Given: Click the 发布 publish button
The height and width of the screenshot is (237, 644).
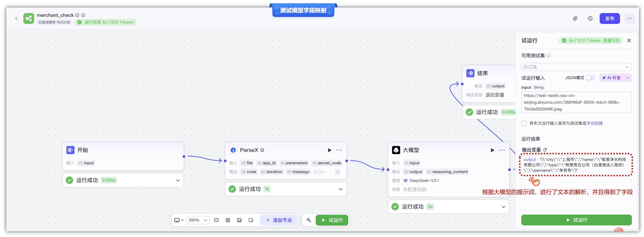Looking at the screenshot, I should [609, 19].
